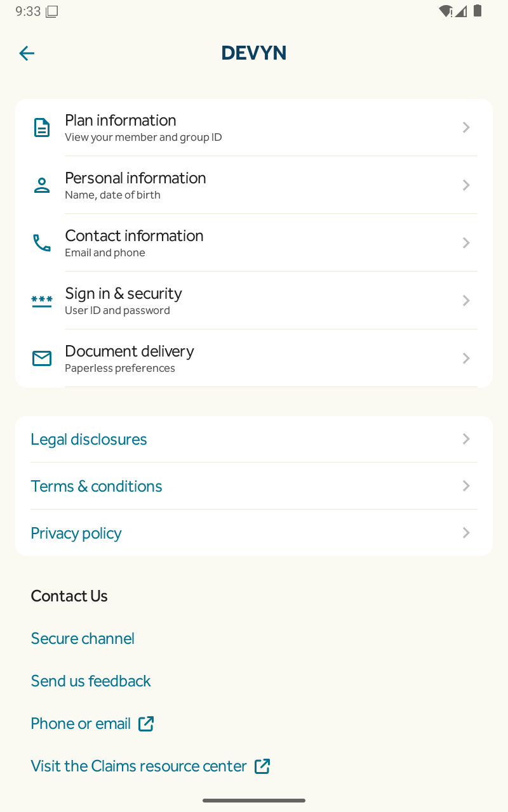The width and height of the screenshot is (508, 812).
Task: Open Legal disclosures via its chevron arrow
Action: pyautogui.click(x=466, y=439)
